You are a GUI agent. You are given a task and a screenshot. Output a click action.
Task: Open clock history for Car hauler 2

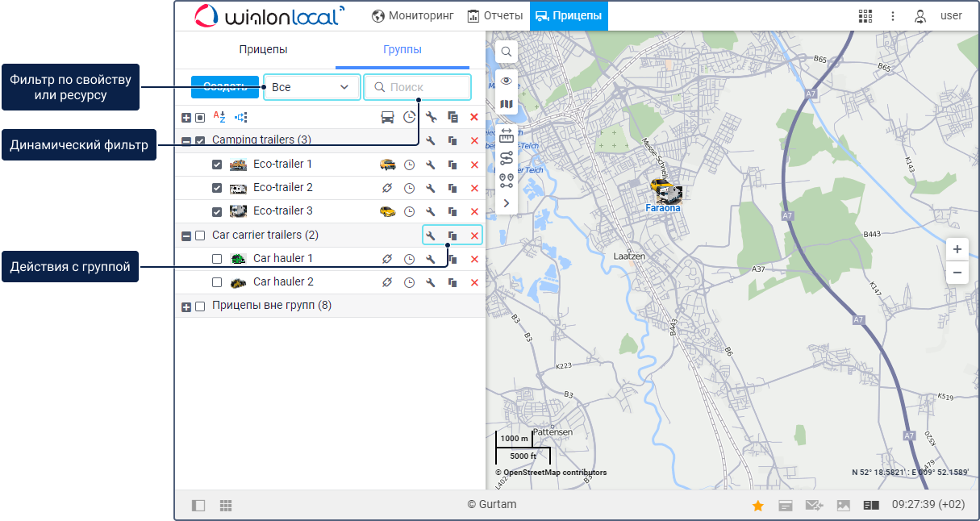(x=410, y=282)
